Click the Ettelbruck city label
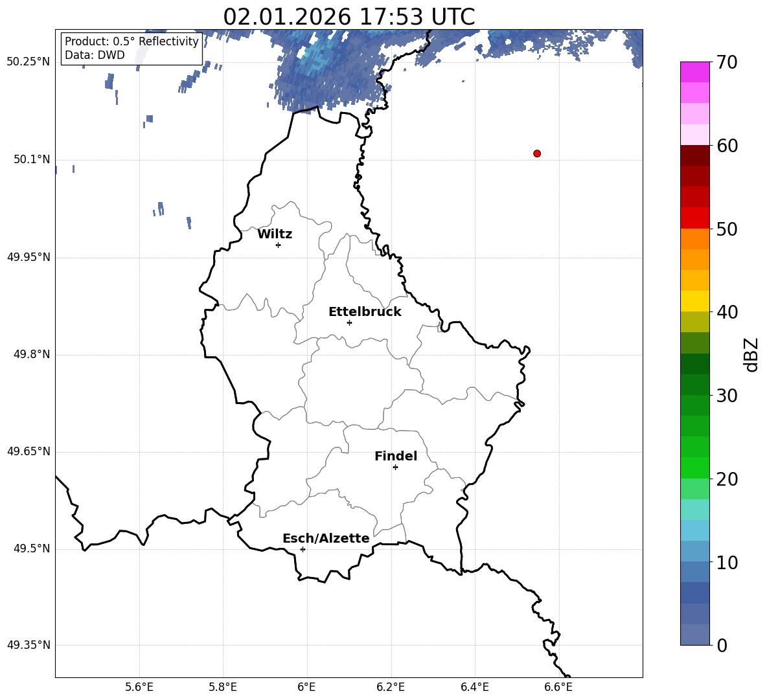 [365, 312]
